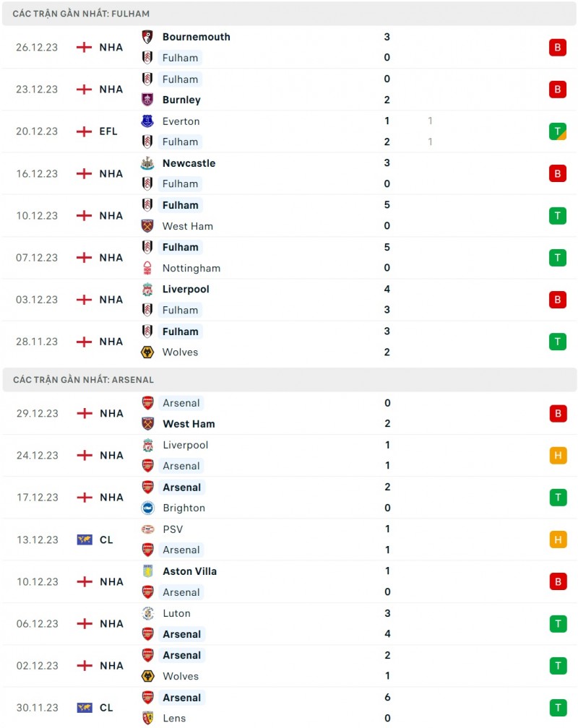Viewport: 578px width, 728px height.
Task: Click the Newcastle club crest icon
Action: coord(147,163)
